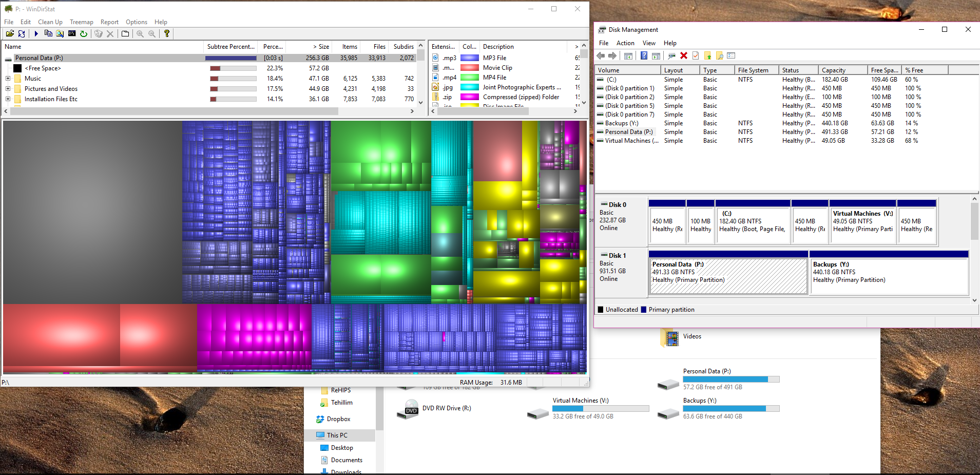
Task: Click the blue play arrow toolbar icon
Action: tap(36, 34)
